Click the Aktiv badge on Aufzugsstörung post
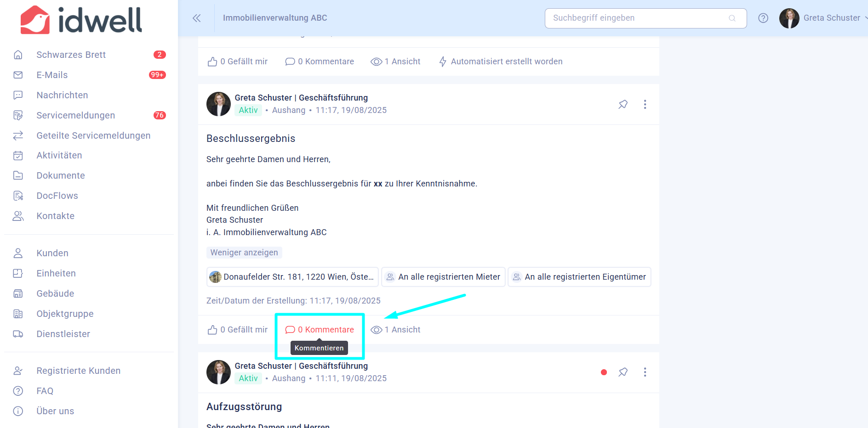 (x=248, y=378)
